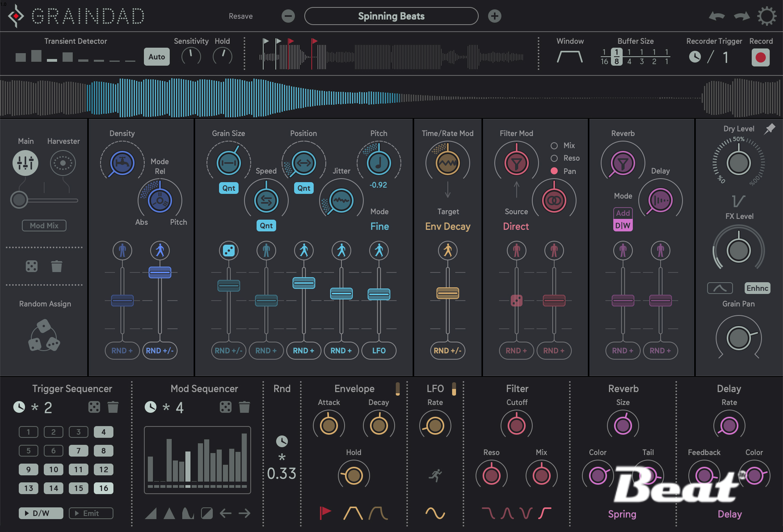This screenshot has height=532, width=783.
Task: Select the 1/4 buffer size
Action: pos(629,57)
